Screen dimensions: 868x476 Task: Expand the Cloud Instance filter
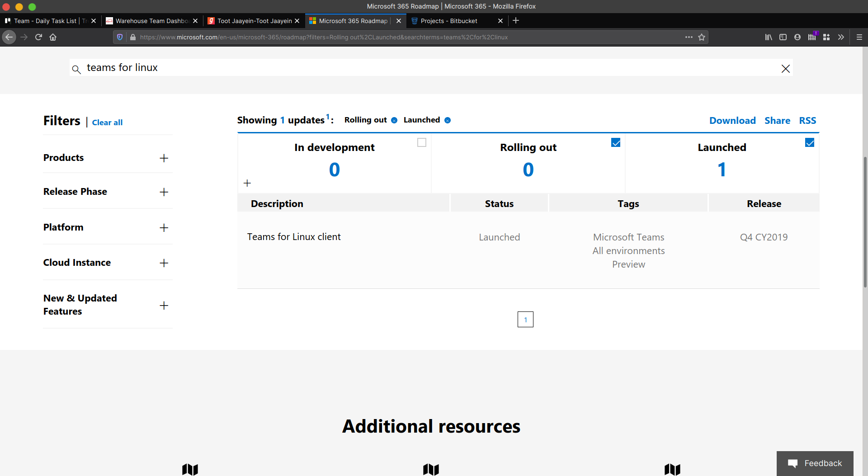(164, 263)
